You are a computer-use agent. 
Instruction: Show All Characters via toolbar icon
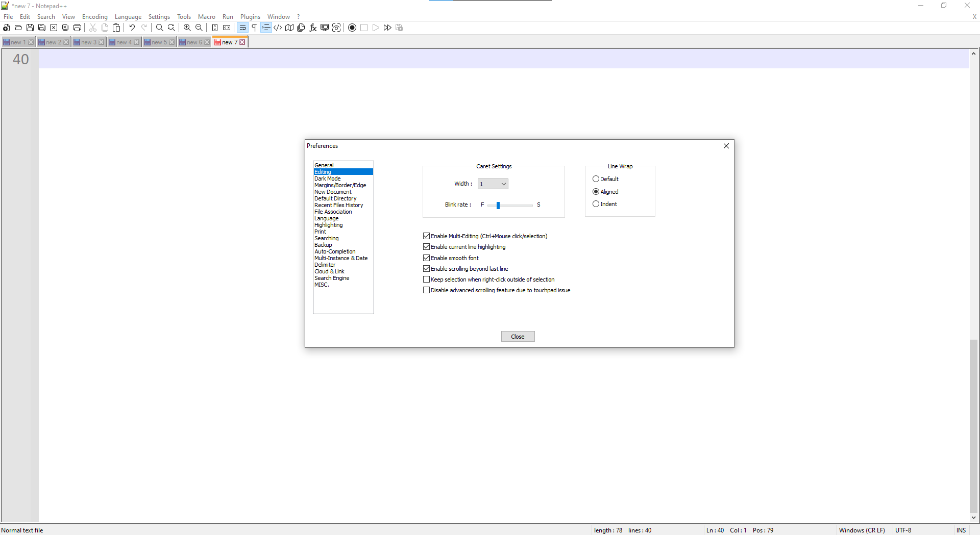point(255,28)
